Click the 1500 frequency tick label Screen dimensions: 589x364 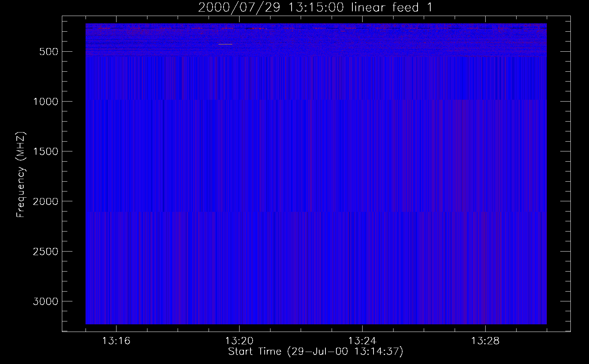(x=46, y=151)
